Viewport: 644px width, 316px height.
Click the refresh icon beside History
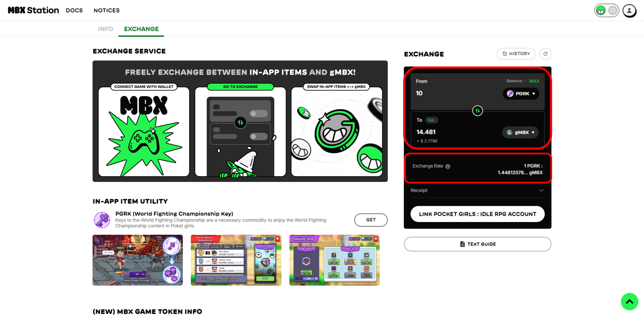[x=545, y=54]
